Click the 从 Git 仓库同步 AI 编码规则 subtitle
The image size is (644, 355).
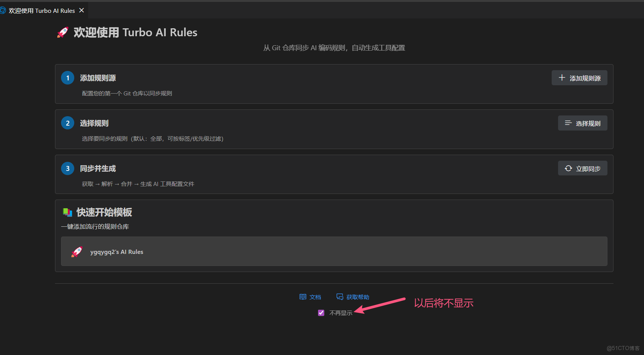pos(334,48)
